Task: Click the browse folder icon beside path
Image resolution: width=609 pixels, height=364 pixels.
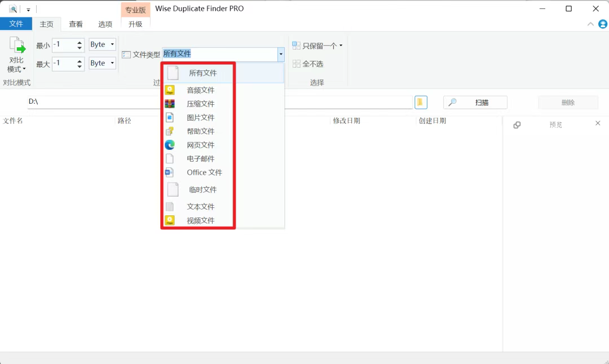Action: click(x=421, y=103)
